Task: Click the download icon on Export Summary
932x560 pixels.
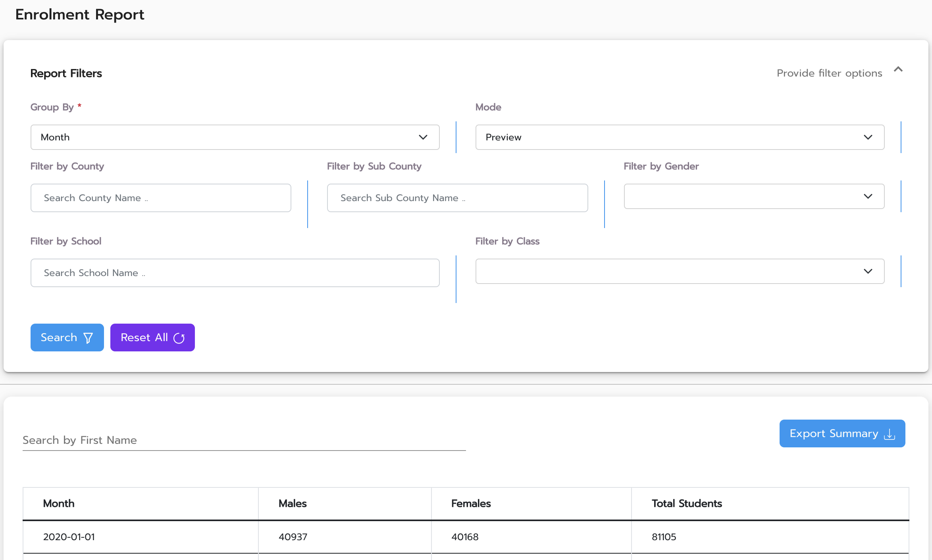Action: click(890, 434)
